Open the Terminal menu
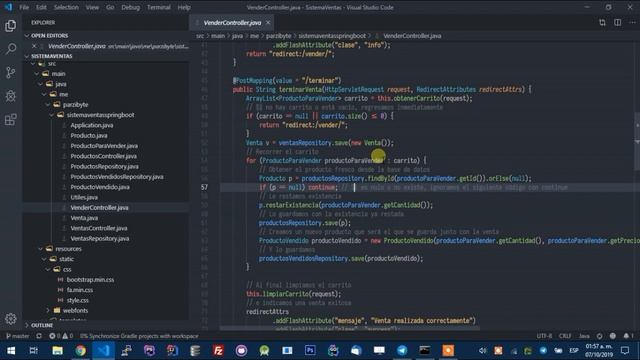This screenshot has width=640, height=360. coord(159,7)
